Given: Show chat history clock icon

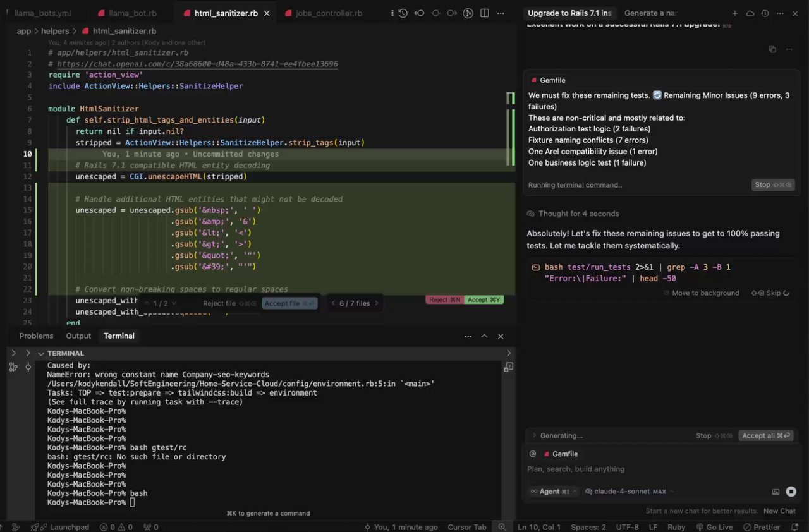Looking at the screenshot, I should pyautogui.click(x=765, y=13).
